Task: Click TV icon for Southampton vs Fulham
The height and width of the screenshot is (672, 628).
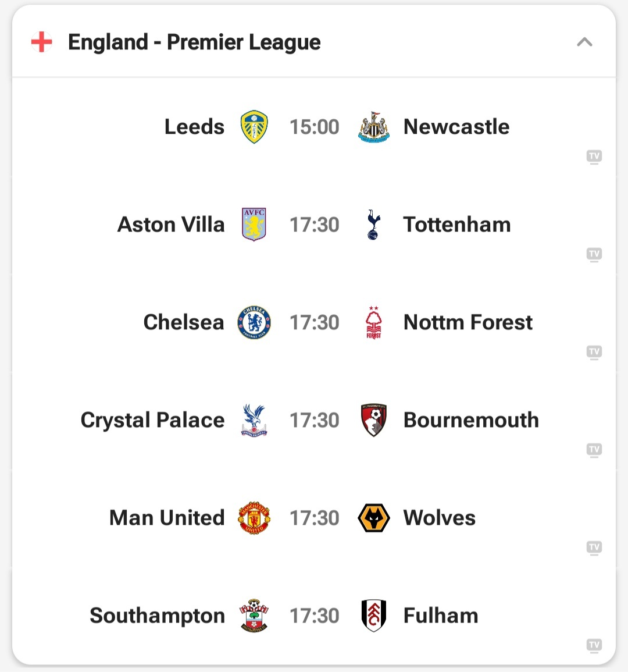Action: pyautogui.click(x=594, y=645)
